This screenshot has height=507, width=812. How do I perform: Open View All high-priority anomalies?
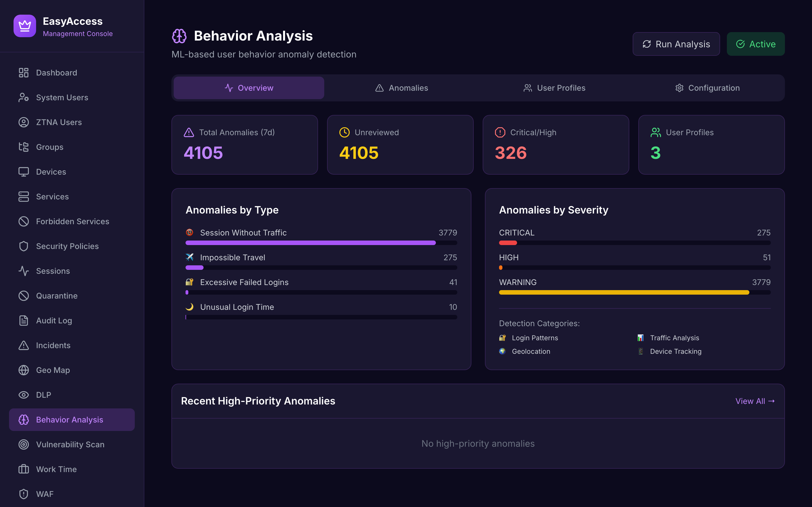755,401
